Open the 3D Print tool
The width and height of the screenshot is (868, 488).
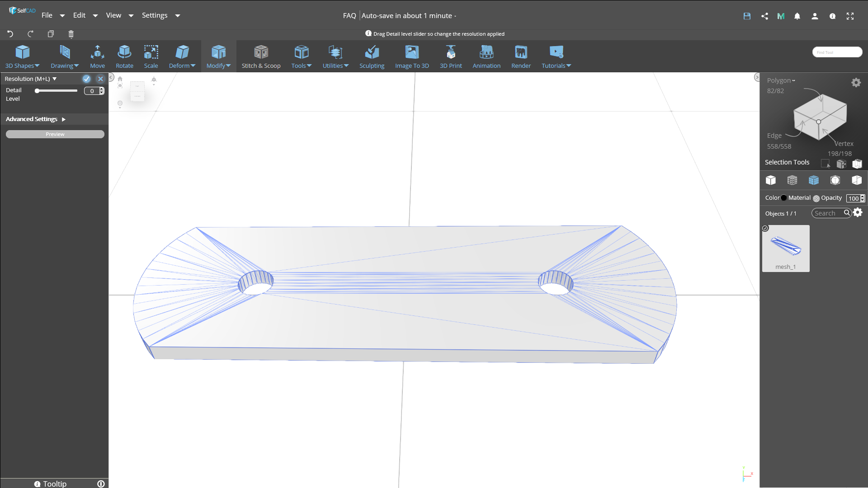tap(451, 56)
